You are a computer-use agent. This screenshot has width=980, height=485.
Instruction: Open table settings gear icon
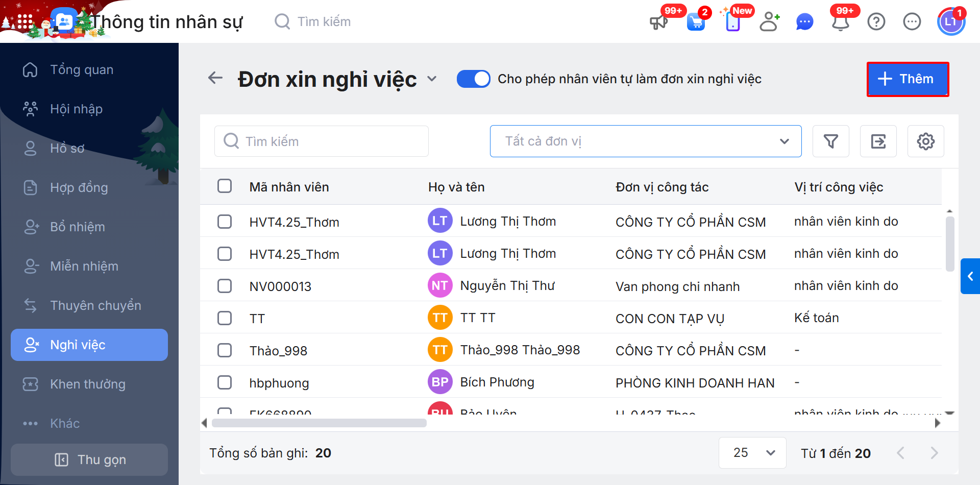(925, 141)
